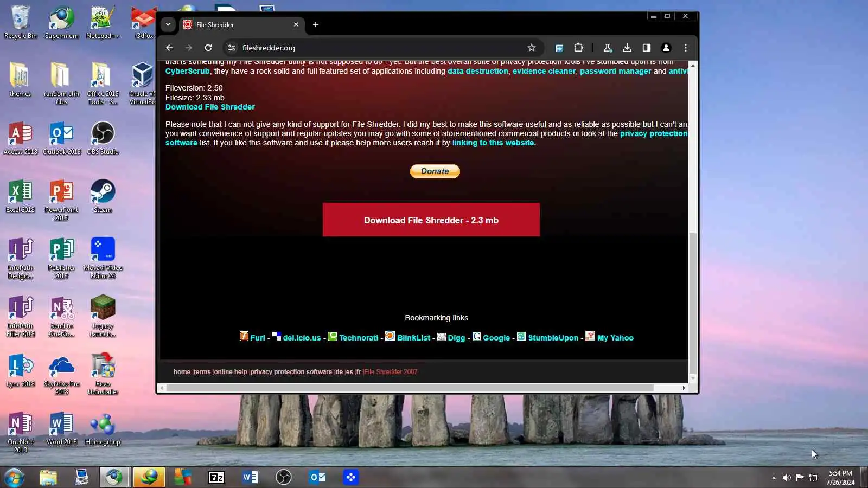Select the Steam desktop icon
The width and height of the screenshot is (868, 488).
[x=103, y=196]
